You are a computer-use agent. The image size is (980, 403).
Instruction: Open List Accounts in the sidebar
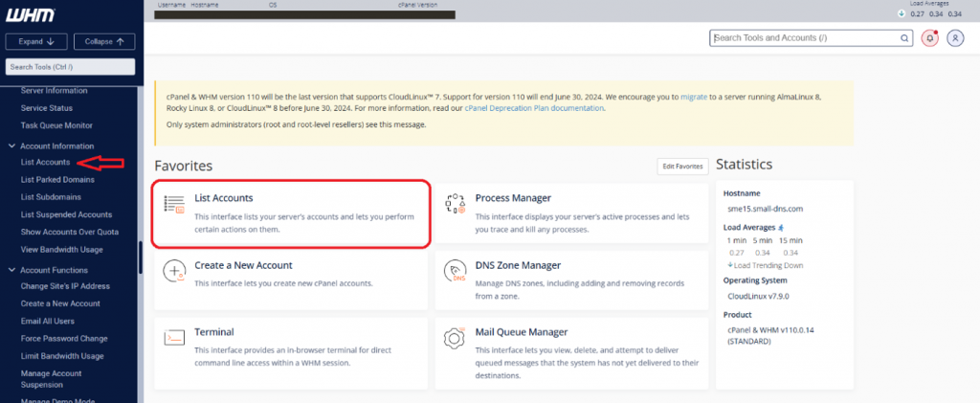pyautogui.click(x=45, y=162)
